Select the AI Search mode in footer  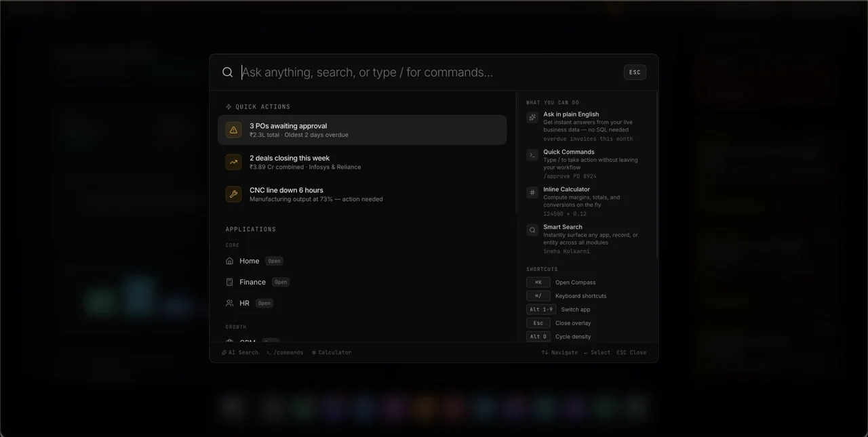pyautogui.click(x=240, y=352)
